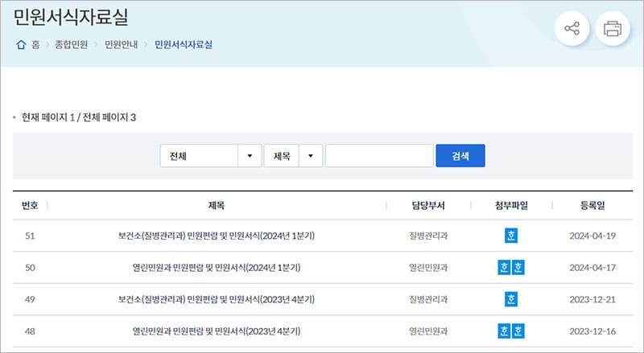This screenshot has height=353, width=644.
Task: Download the HWP attachment for post 49
Action: (x=511, y=299)
